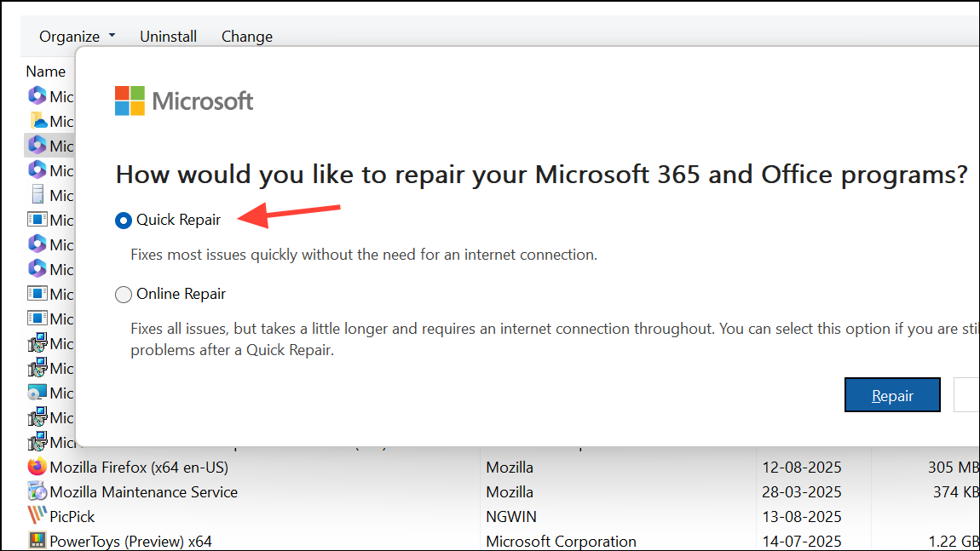
Task: Click the Mozilla Firefox icon
Action: (37, 467)
